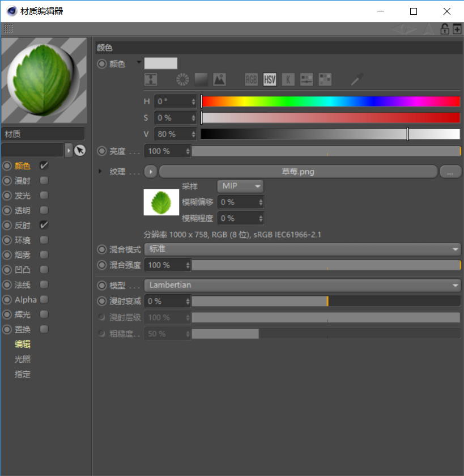The image size is (464, 476).
Task: Switch to the 光照 tab
Action: pyautogui.click(x=23, y=359)
